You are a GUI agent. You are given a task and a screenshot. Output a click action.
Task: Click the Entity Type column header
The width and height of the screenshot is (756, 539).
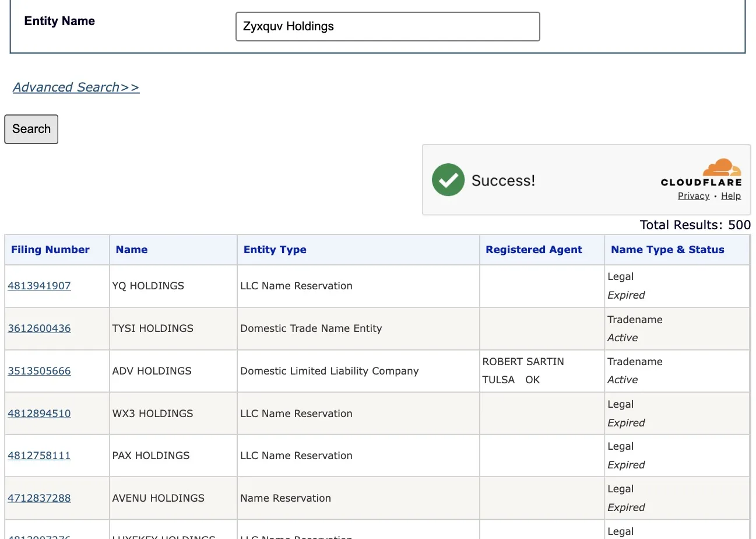click(x=358, y=250)
